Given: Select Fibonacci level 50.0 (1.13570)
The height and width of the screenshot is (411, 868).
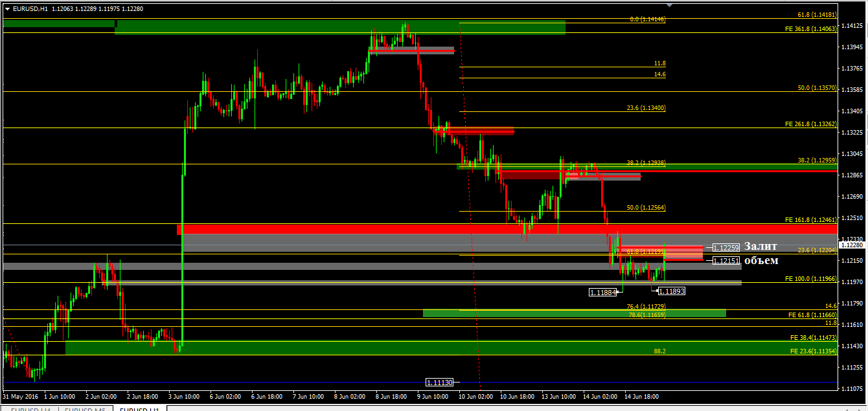Looking at the screenshot, I should tap(817, 88).
